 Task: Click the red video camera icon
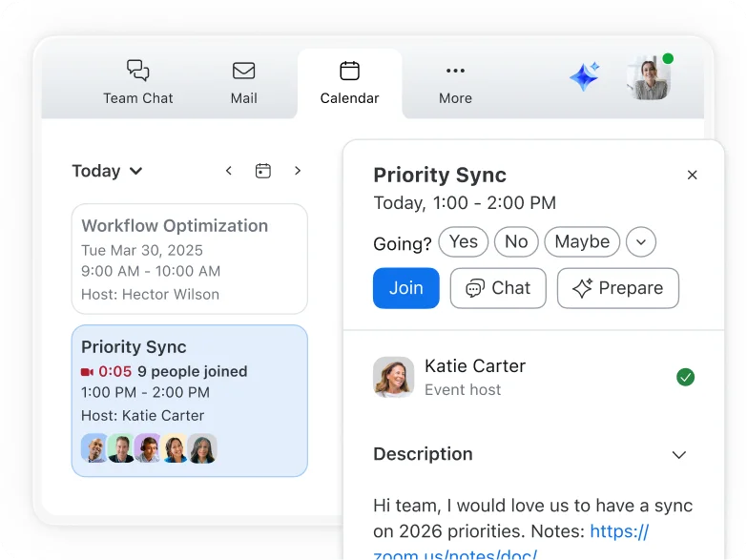pyautogui.click(x=88, y=372)
